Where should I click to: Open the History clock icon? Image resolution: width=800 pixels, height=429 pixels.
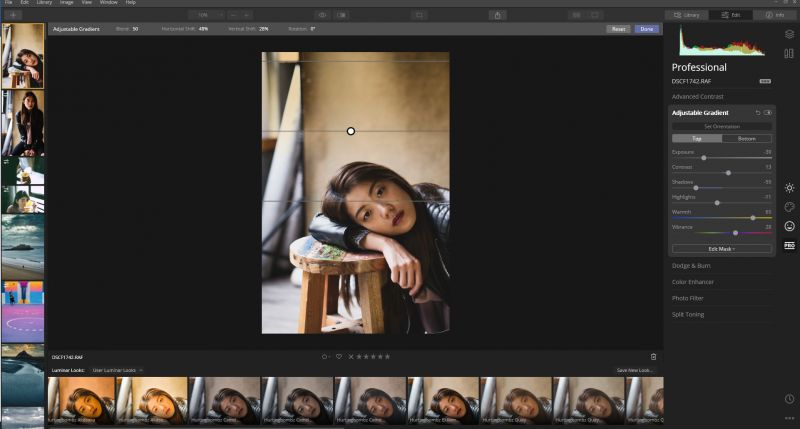789,399
